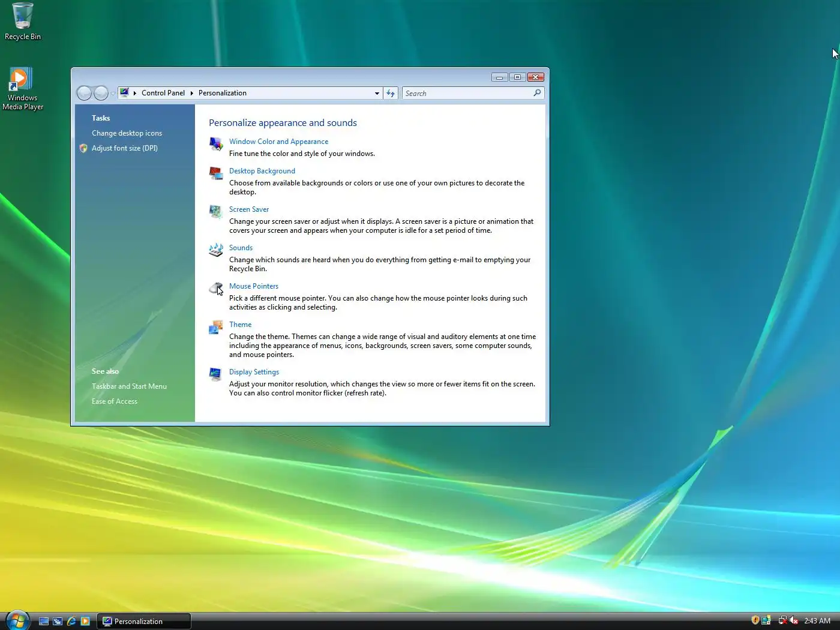Maximize the Personalization window

click(517, 77)
